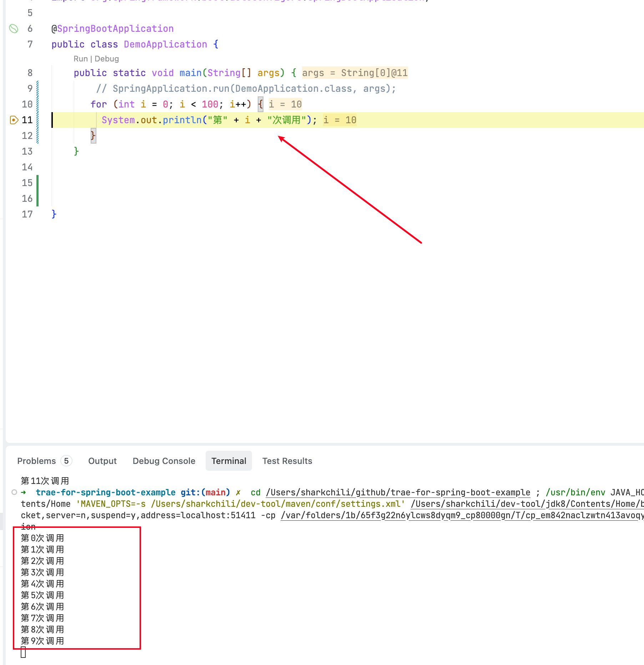Click the 'for' keyword on line 10
The image size is (644, 665).
point(99,104)
